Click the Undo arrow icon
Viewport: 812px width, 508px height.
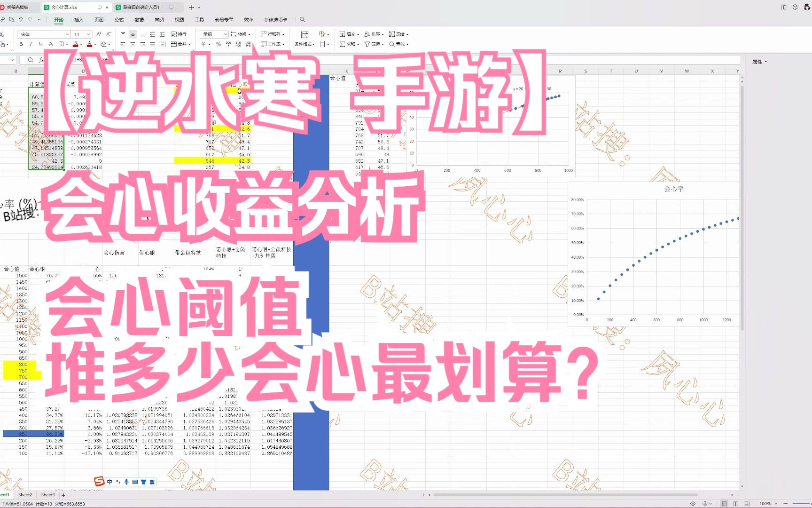(21, 20)
